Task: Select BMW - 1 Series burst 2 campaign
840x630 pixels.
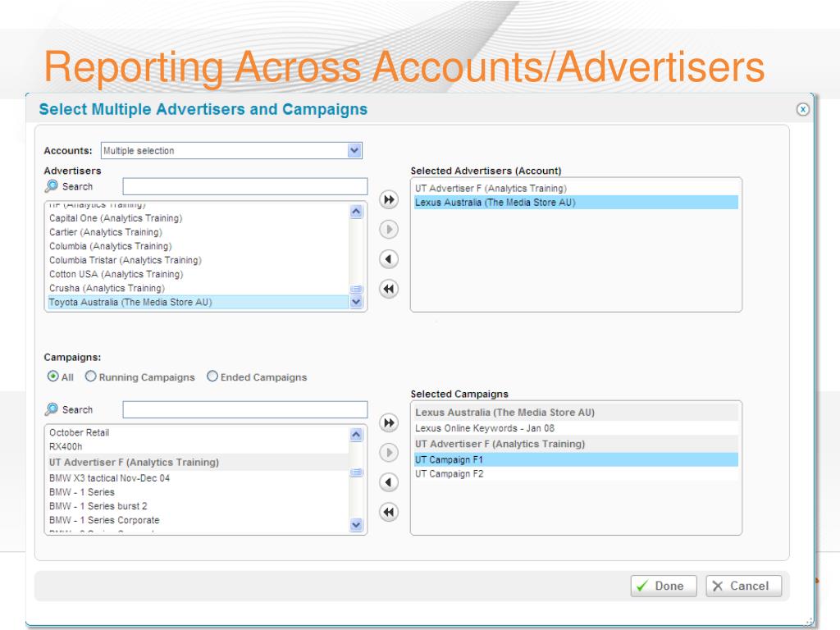Action: 199,505
